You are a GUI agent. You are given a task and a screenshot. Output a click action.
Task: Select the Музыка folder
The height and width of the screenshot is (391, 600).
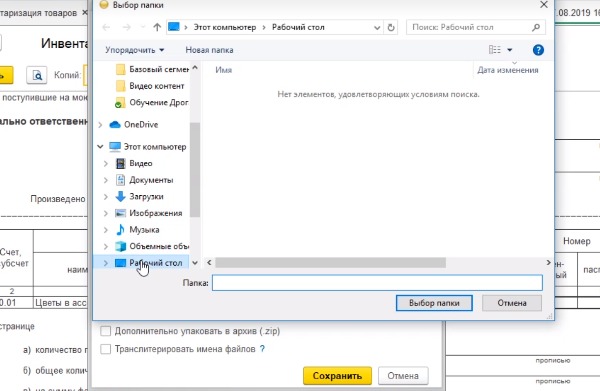(x=144, y=230)
